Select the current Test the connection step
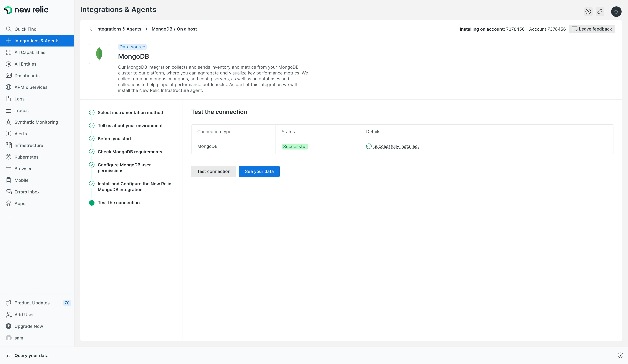This screenshot has height=364, width=628. [119, 203]
